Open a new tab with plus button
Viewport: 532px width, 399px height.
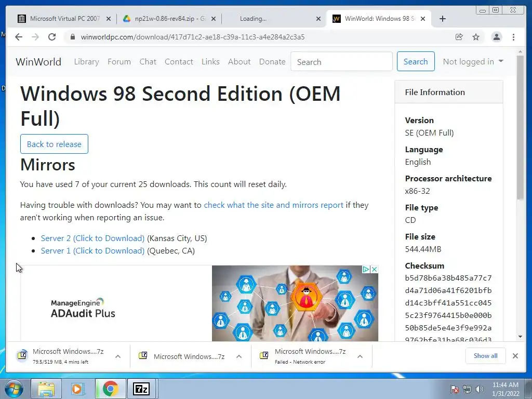tap(443, 19)
